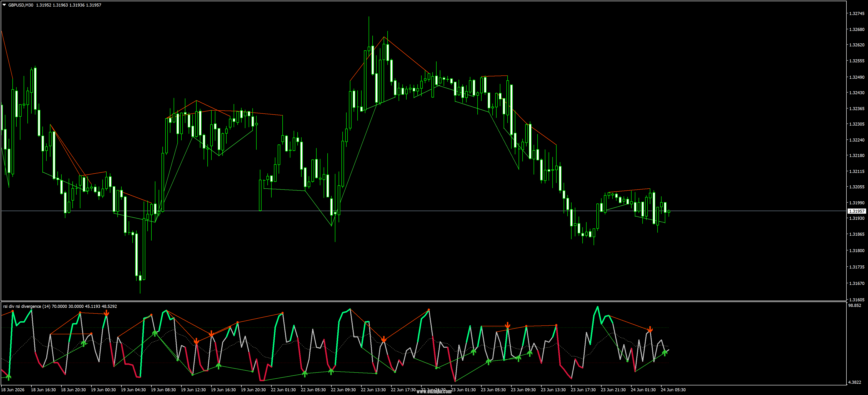Viewport: 868px width, 395px height.
Task: Click the 1.31865 price axis label
Action: coord(857,234)
